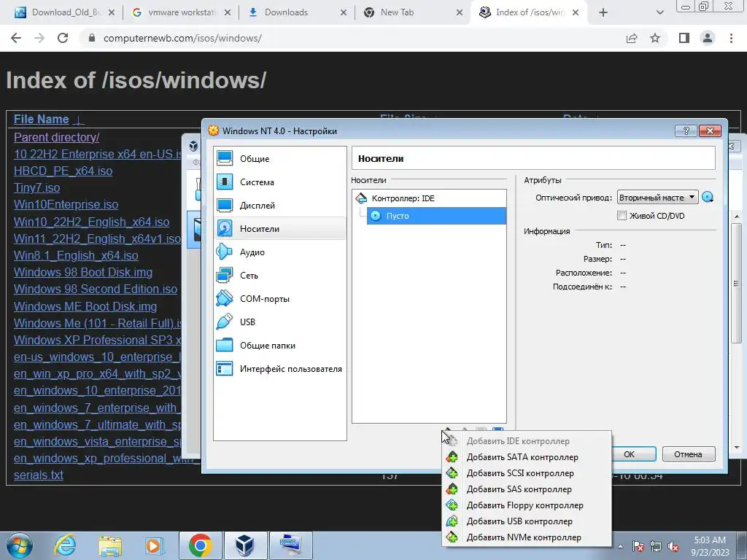Open Win10Enterprise.iso link
This screenshot has height=560, width=747.
[66, 204]
